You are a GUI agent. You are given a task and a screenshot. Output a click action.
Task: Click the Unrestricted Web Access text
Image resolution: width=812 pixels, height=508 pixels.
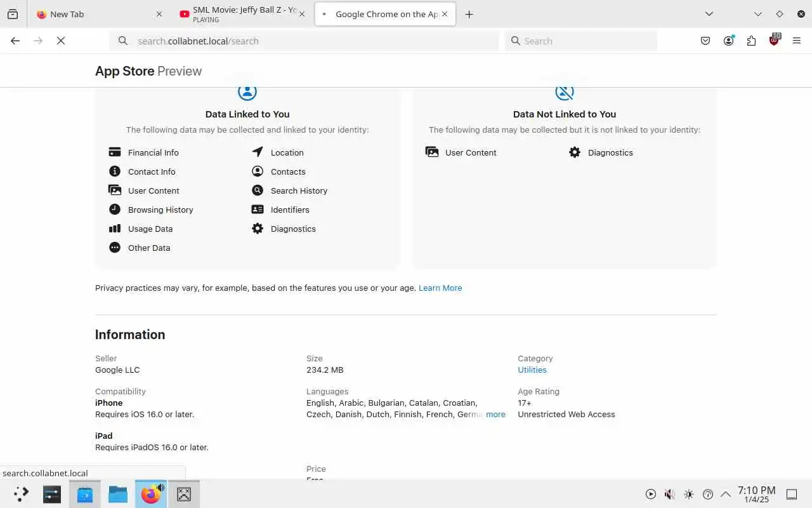click(x=566, y=414)
